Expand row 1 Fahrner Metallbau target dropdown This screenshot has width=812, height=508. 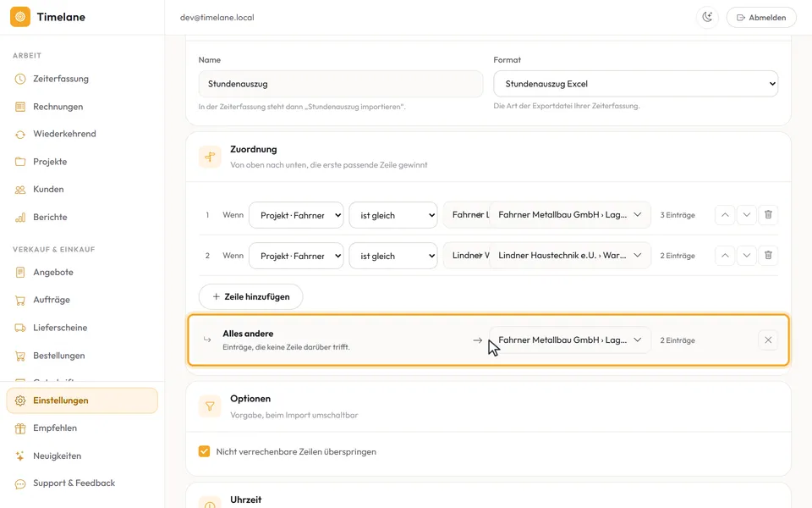tap(569, 214)
